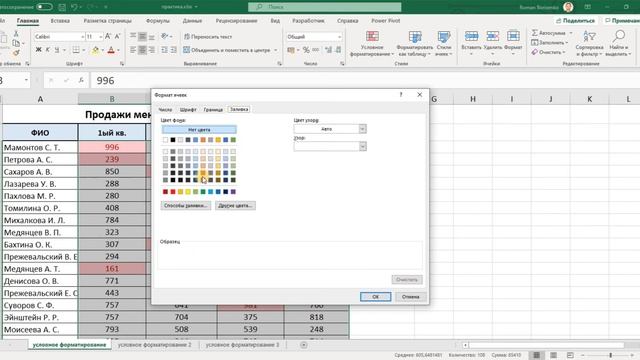Toggle center horizontal alignment

coord(142,50)
